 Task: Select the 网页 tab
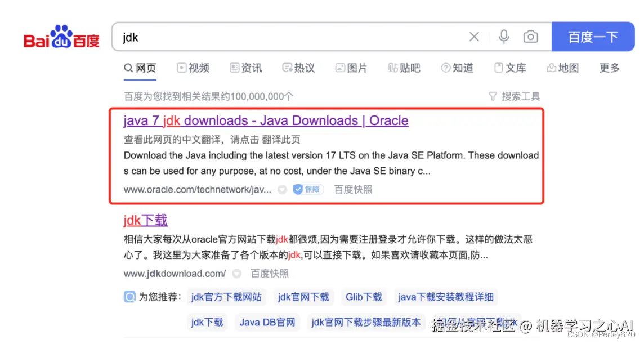[140, 68]
